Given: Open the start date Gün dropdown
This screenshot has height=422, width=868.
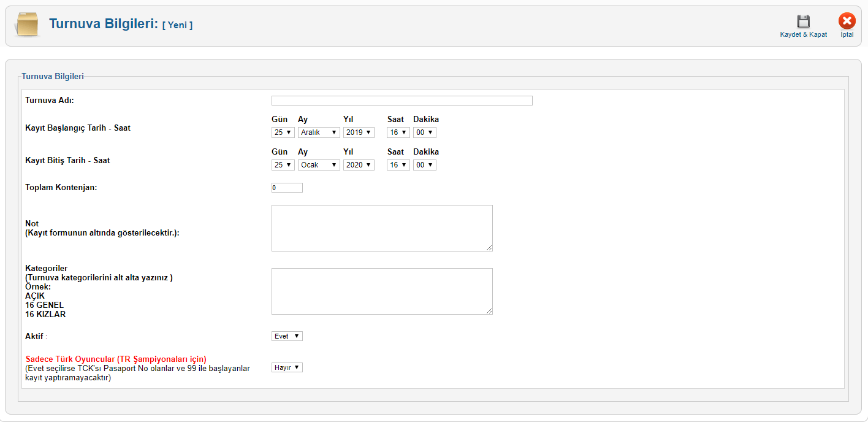Looking at the screenshot, I should click(x=283, y=132).
